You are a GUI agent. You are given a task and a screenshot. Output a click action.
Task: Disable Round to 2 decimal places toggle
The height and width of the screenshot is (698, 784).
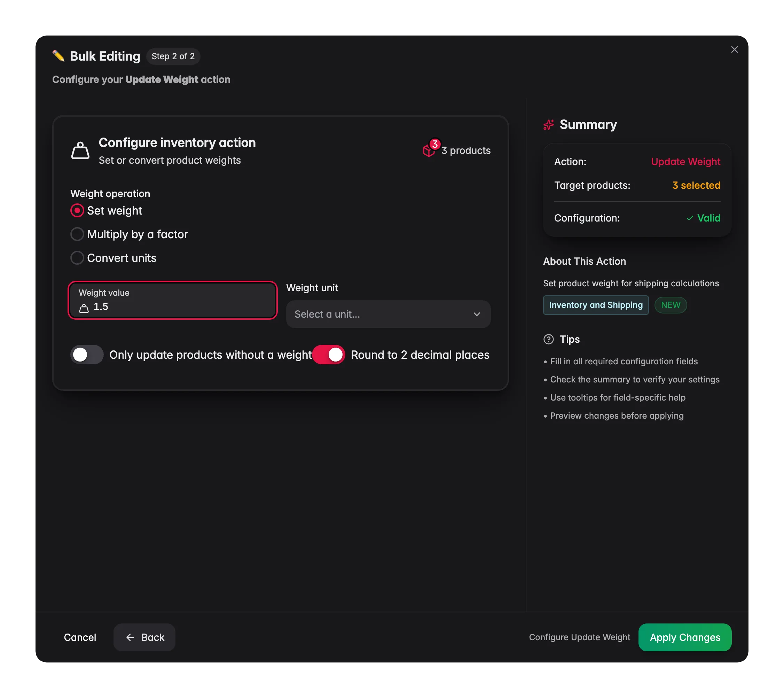pyautogui.click(x=329, y=355)
